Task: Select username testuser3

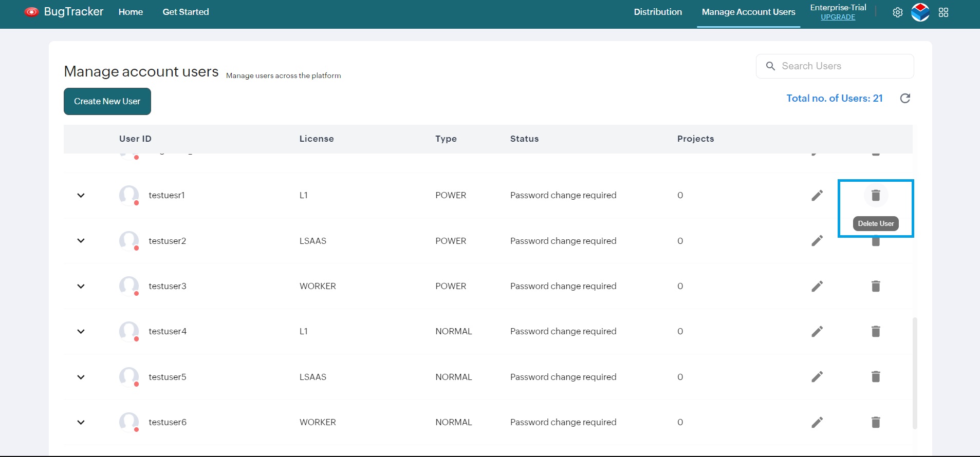Action: [x=167, y=286]
